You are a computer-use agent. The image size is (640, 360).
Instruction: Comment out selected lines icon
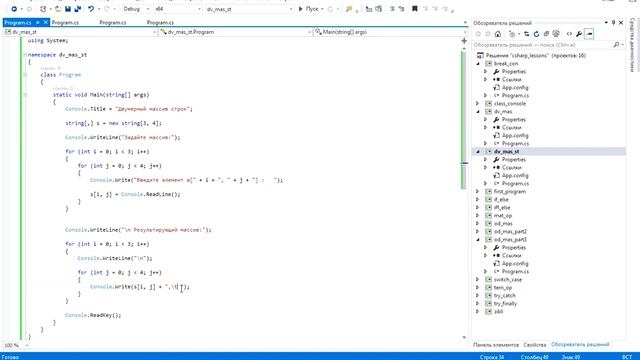392,9
